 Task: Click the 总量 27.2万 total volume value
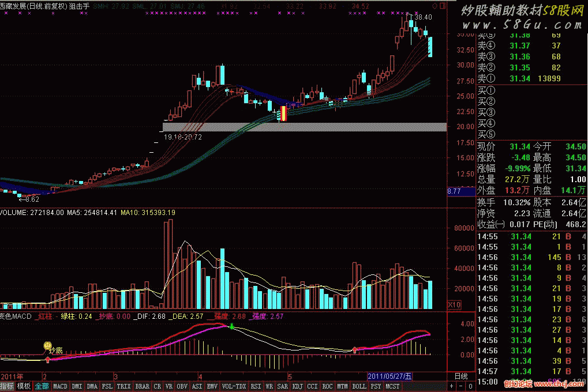tap(518, 179)
